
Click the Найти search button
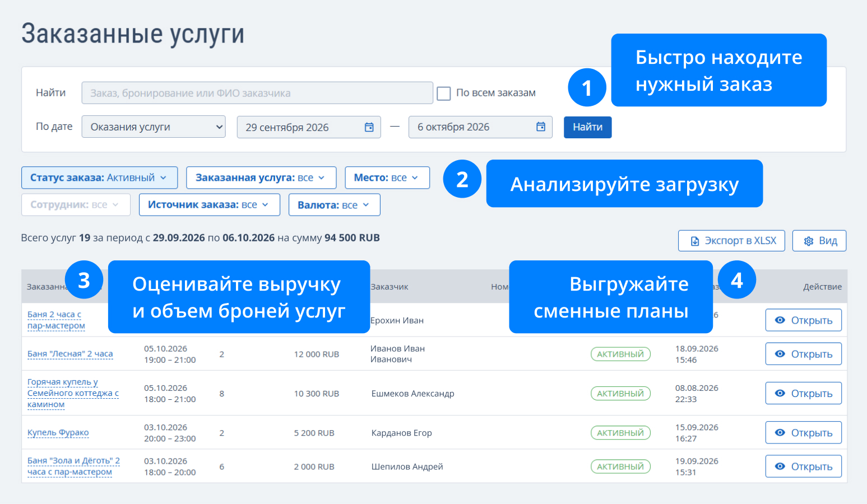pos(587,127)
